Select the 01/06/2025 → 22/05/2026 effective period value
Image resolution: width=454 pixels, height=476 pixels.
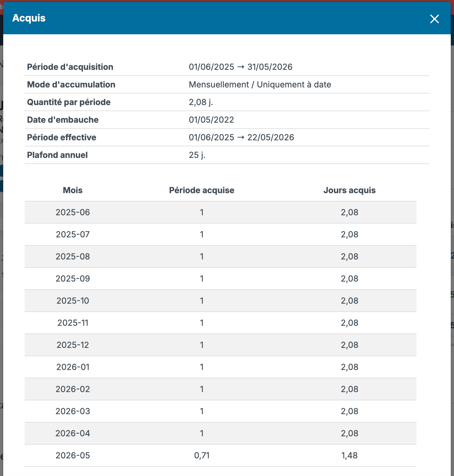[241, 137]
